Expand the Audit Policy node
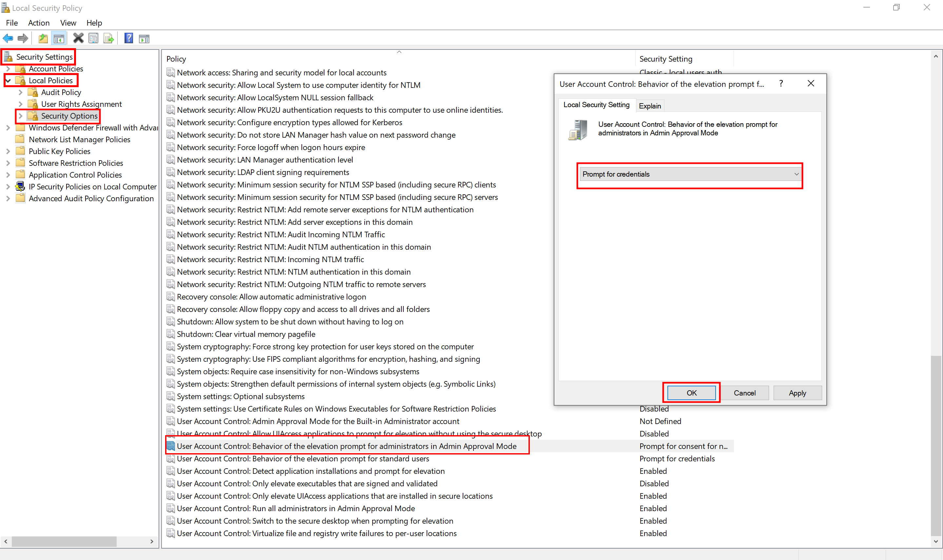Screen dimensions: 943x560 pyautogui.click(x=20, y=92)
